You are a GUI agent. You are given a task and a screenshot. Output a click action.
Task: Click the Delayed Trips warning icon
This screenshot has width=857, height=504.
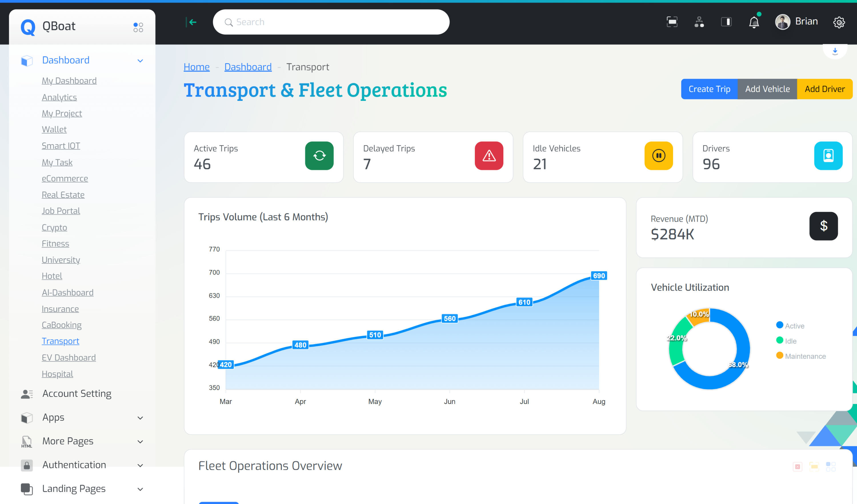pos(489,156)
